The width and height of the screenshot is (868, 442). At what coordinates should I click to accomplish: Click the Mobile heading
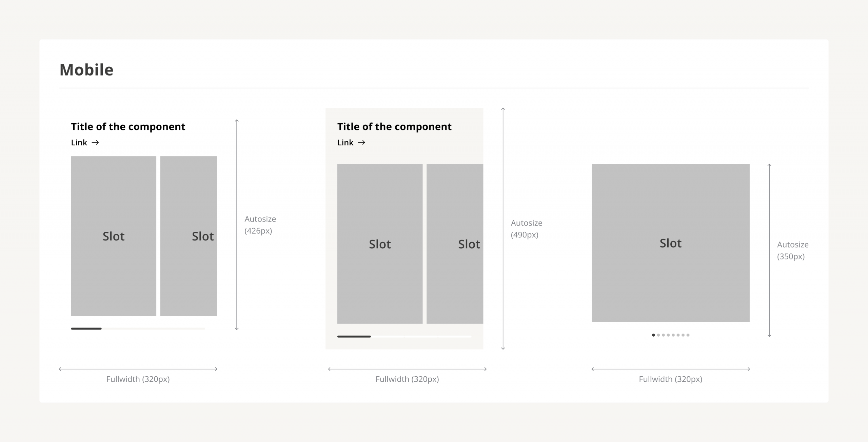coord(86,70)
